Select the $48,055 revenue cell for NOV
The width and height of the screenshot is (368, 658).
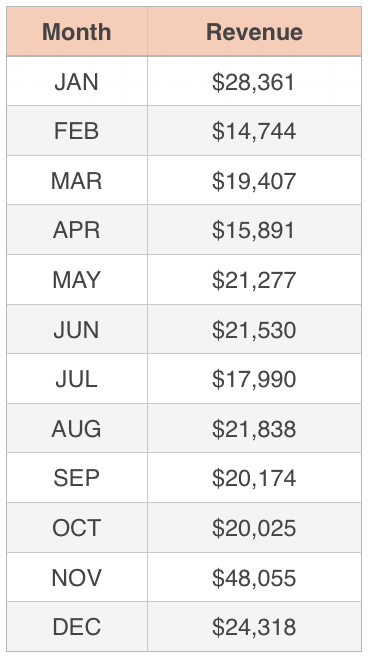(254, 577)
